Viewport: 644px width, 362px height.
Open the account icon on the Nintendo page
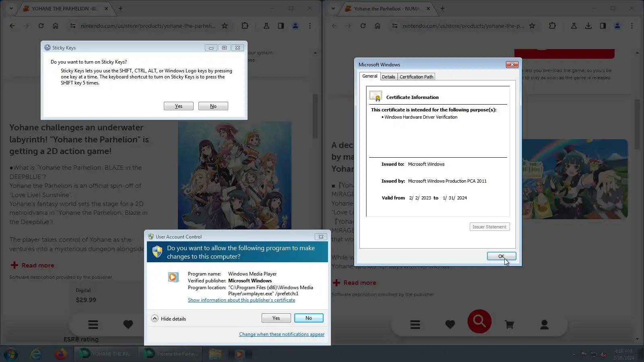(544, 325)
